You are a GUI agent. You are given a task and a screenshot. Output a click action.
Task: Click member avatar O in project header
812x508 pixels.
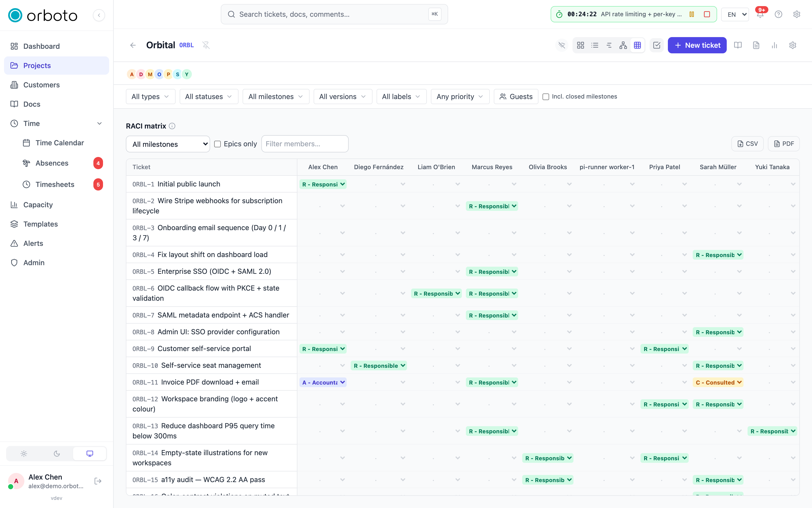159,74
